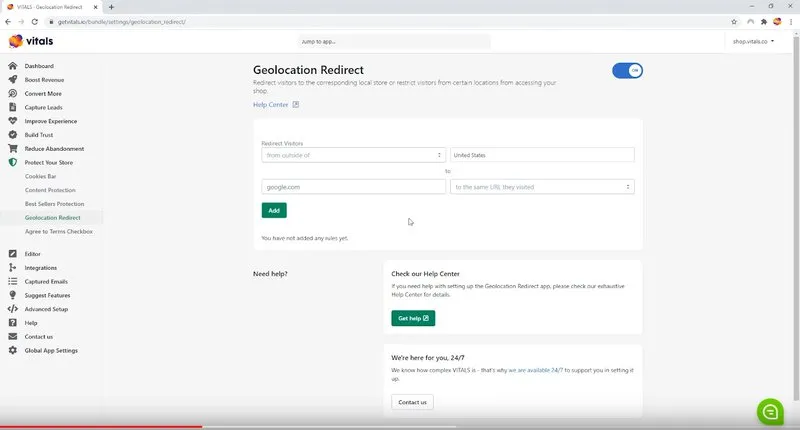
Task: Click the video progress bar
Action: pyautogui.click(x=400, y=426)
